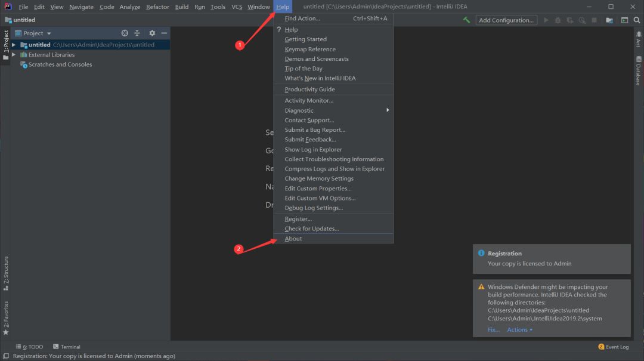
Task: Click the Profiler run icon
Action: point(582,20)
